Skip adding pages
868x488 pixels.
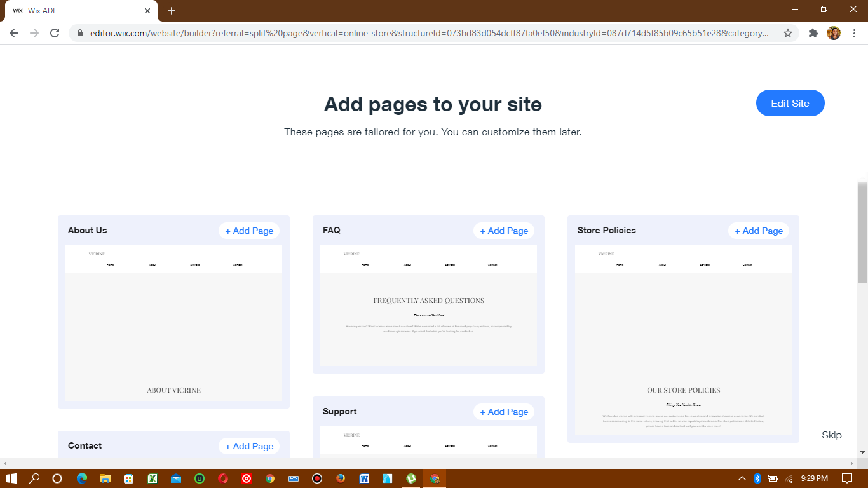[831, 435]
